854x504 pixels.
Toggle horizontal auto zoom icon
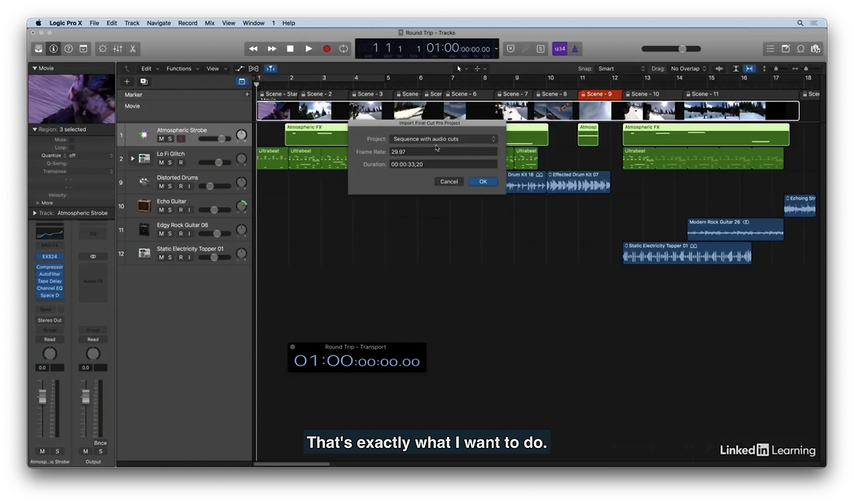click(749, 69)
